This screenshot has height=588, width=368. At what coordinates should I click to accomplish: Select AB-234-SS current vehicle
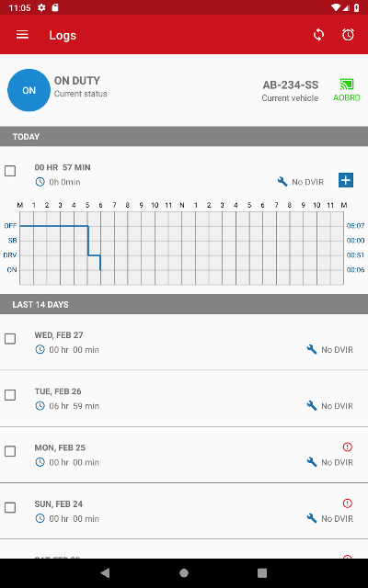[x=291, y=90]
